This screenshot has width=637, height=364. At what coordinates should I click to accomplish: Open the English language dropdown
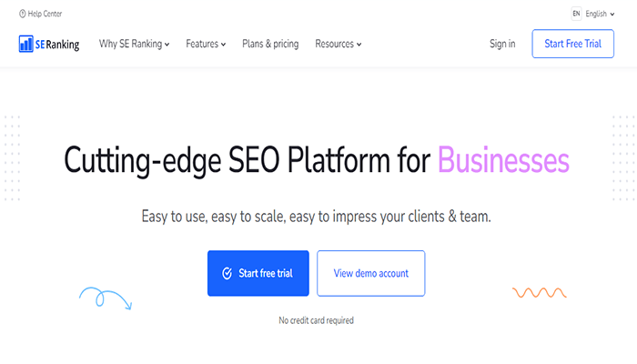[602, 14]
